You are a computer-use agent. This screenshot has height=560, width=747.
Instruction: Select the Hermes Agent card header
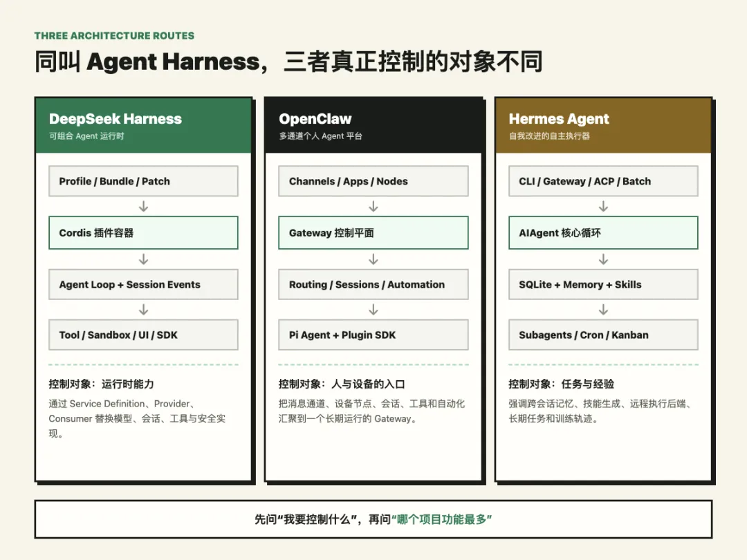pos(603,126)
